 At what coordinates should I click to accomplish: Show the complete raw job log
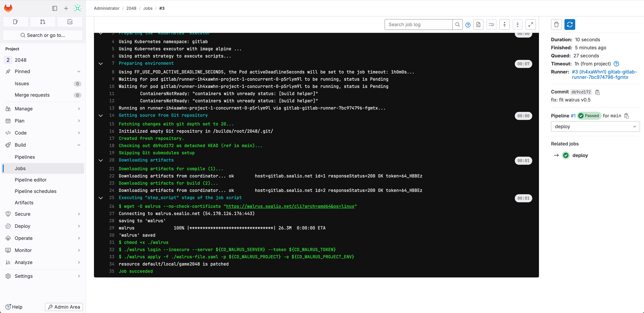(478, 24)
